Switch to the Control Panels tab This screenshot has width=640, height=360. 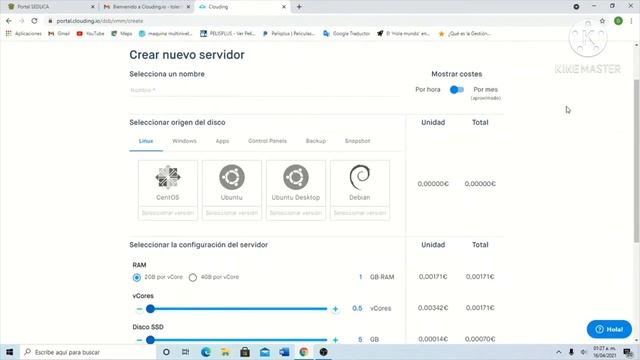click(x=267, y=141)
